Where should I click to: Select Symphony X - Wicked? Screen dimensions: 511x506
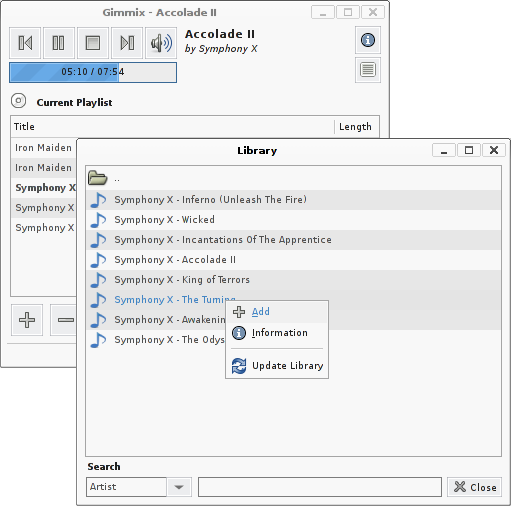point(293,220)
